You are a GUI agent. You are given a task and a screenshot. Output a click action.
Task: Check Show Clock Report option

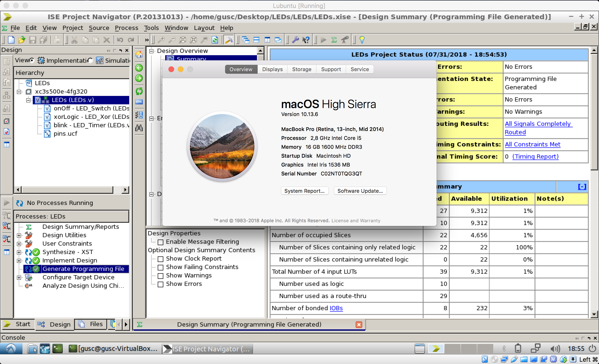(161, 259)
